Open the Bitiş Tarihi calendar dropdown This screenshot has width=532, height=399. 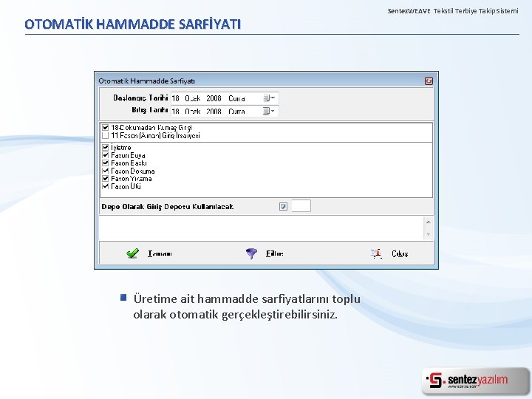click(269, 111)
